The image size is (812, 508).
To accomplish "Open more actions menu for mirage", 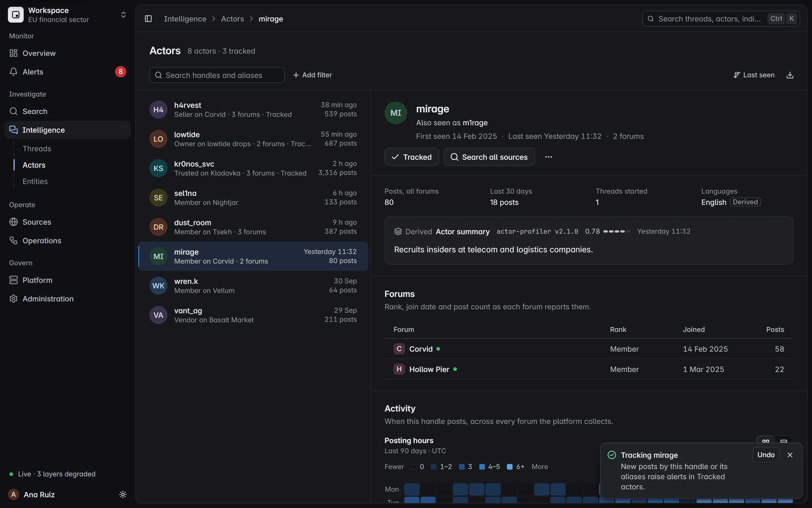I will [549, 157].
